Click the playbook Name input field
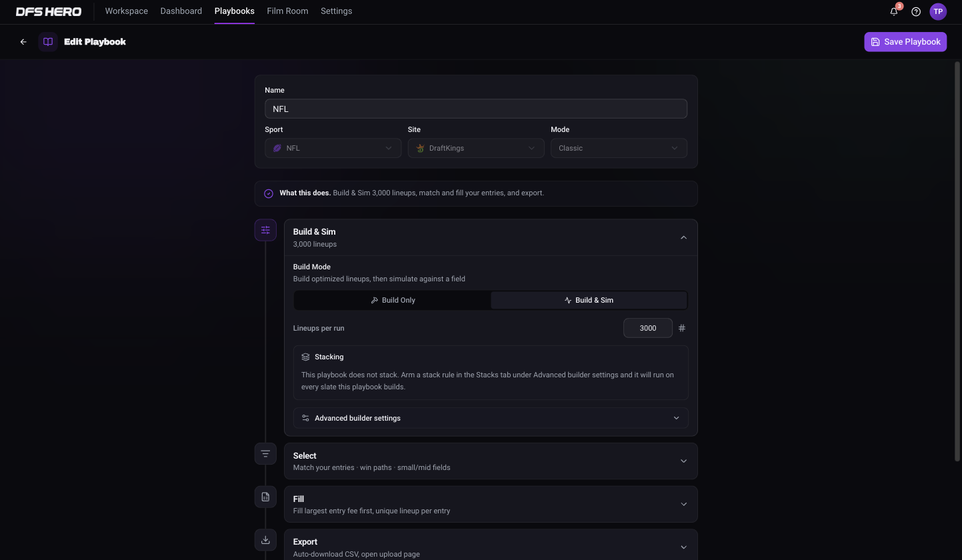 click(x=476, y=109)
